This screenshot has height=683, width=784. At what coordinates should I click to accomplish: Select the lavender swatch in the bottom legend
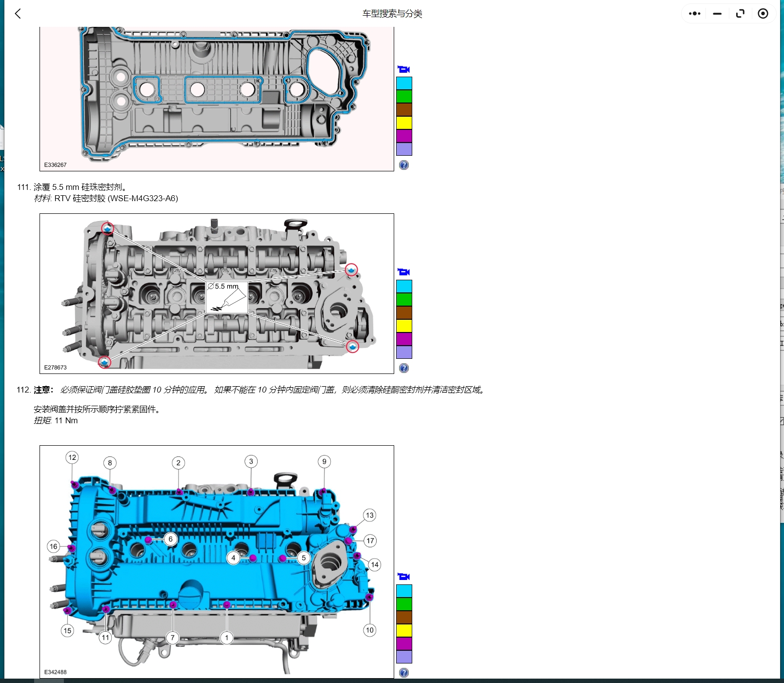point(404,656)
